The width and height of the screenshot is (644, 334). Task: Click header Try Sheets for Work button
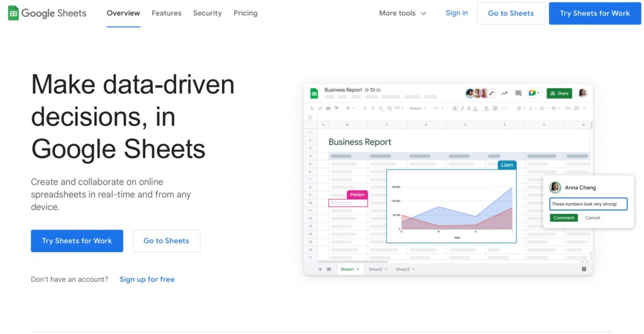click(595, 13)
